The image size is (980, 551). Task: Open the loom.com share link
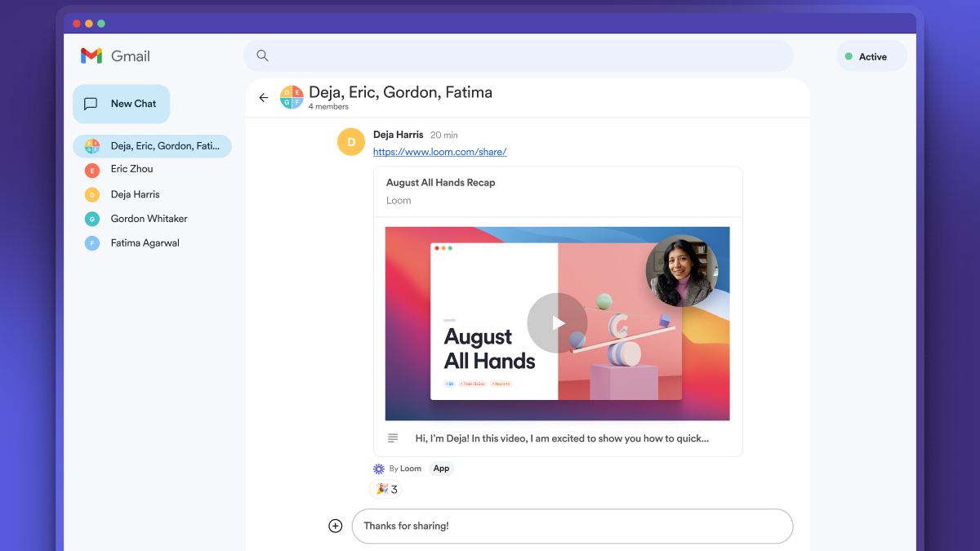[x=439, y=152]
